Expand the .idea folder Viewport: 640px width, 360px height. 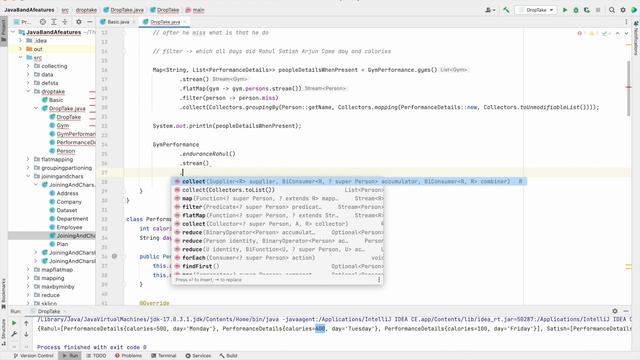coord(20,40)
